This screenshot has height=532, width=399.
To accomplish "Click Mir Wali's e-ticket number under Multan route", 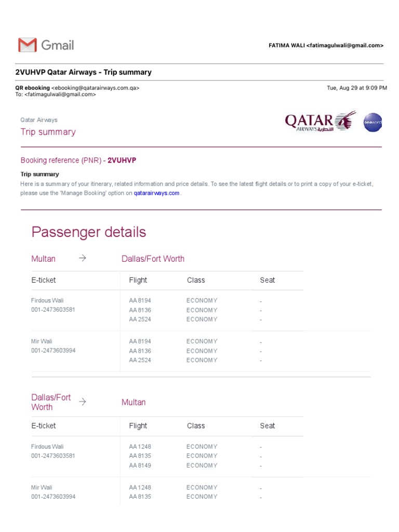I will [x=54, y=351].
